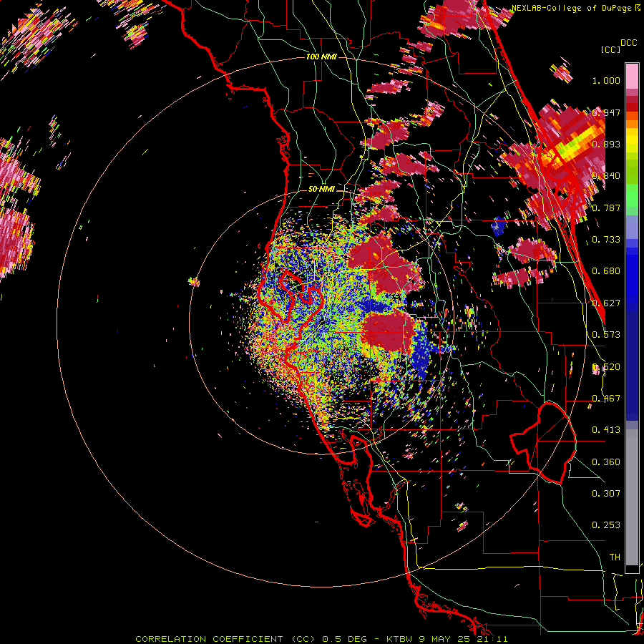Click the 0.573 legend value
The image size is (644, 644).
tap(606, 335)
